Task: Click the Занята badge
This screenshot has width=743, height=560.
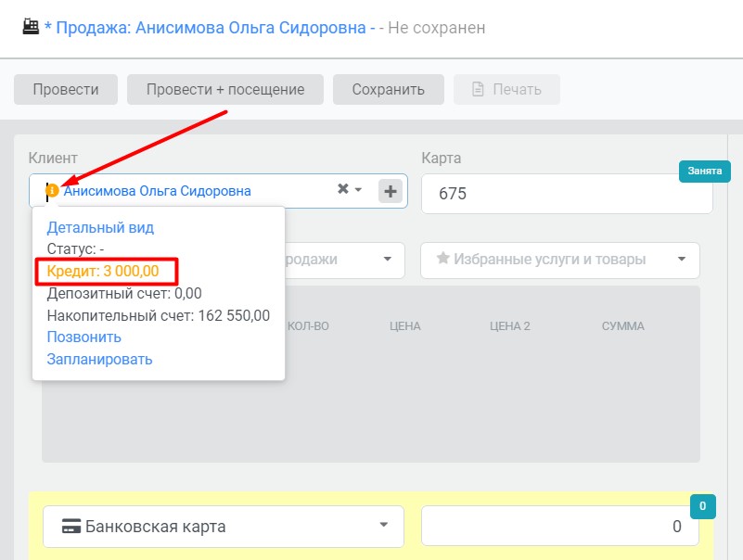Action: click(705, 171)
